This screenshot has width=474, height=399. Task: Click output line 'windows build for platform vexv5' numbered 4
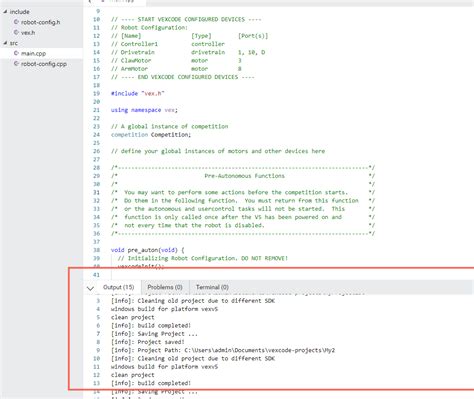click(164, 309)
